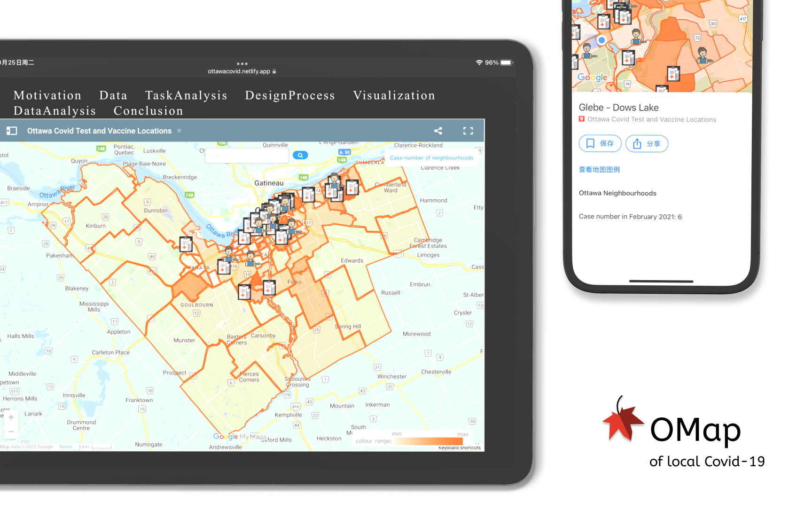Open the Terms link under the map
The image size is (812, 525).
click(x=66, y=447)
